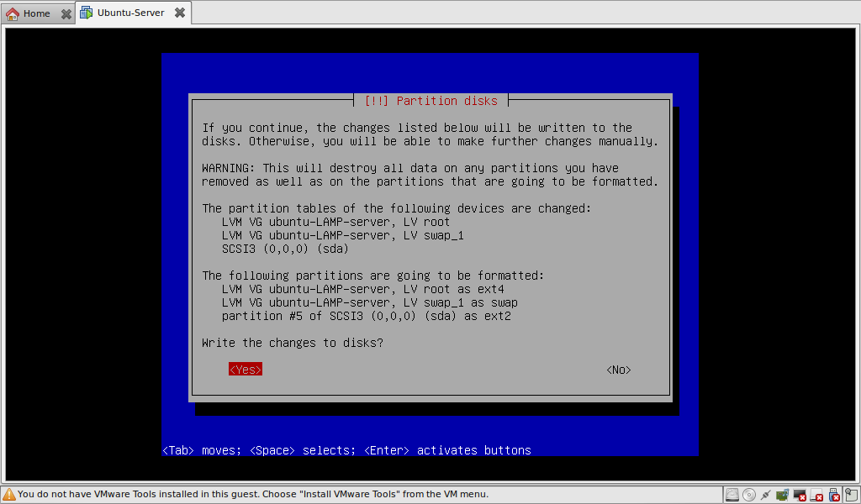
Task: Click the Ubuntu-Server tab VM icon
Action: (x=87, y=13)
